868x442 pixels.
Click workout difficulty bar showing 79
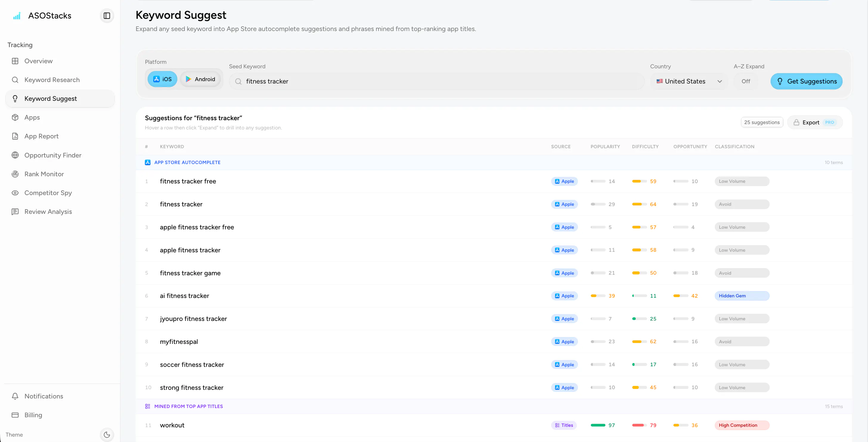point(640,426)
